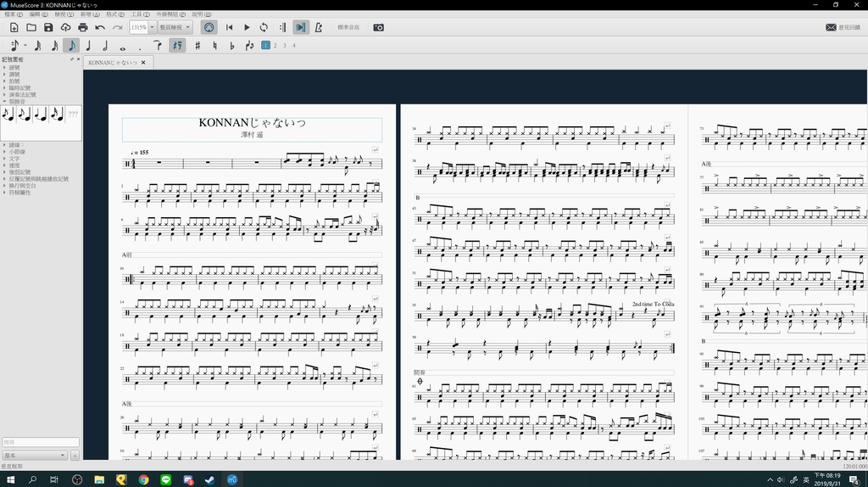Open Google Chrome from the taskbar
This screenshot has width=868, height=487.
tap(143, 479)
